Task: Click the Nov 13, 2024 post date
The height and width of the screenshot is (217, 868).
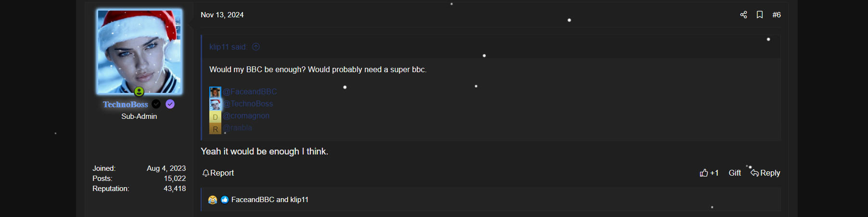Action: pos(222,15)
